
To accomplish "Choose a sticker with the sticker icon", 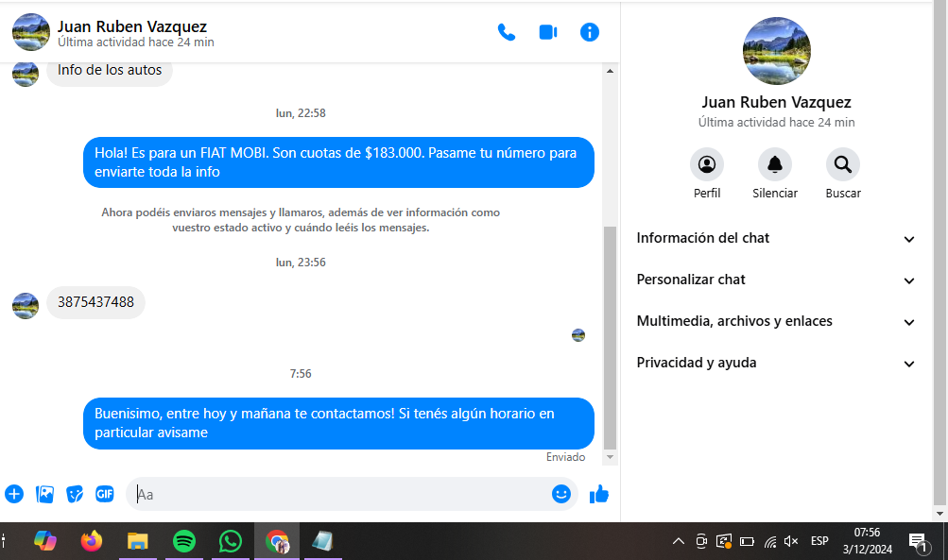I will coord(75,494).
